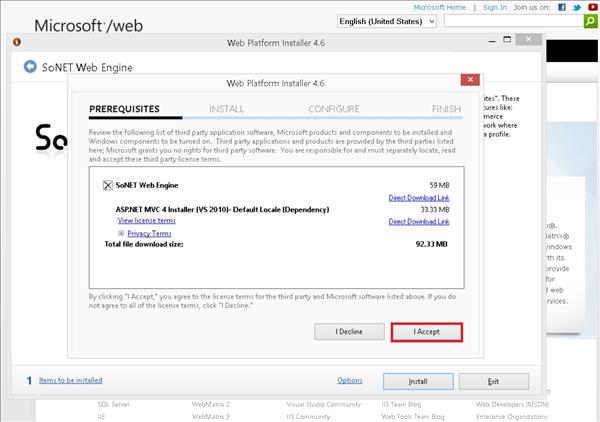Select the INSTALL step tab
The width and height of the screenshot is (600, 422).
[227, 109]
